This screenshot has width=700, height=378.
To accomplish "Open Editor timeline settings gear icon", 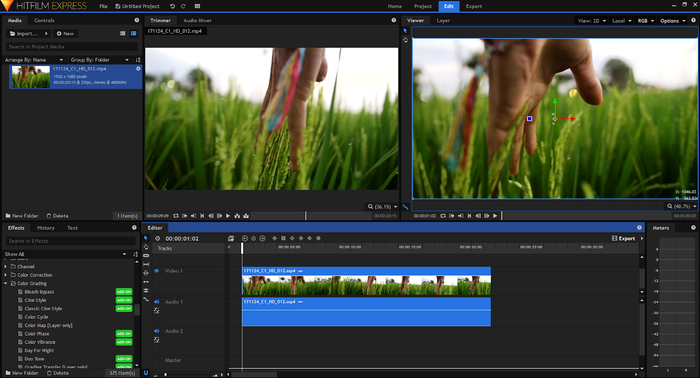I will pos(158,239).
